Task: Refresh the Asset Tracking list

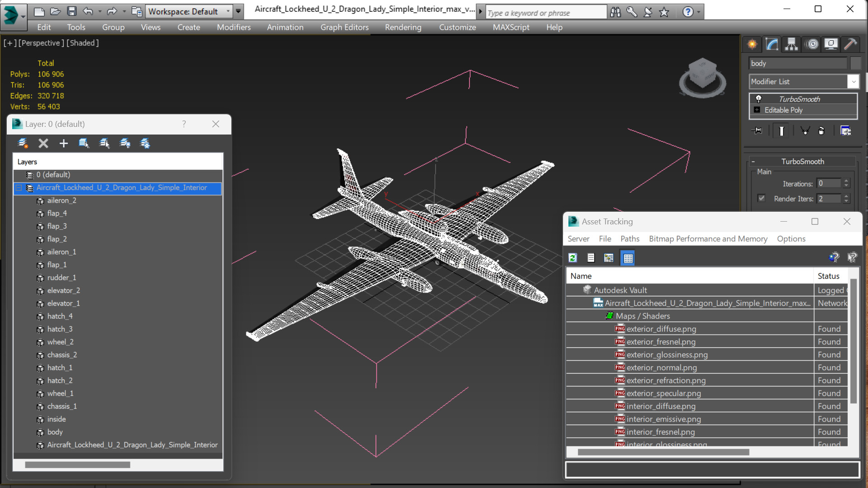Action: 573,258
